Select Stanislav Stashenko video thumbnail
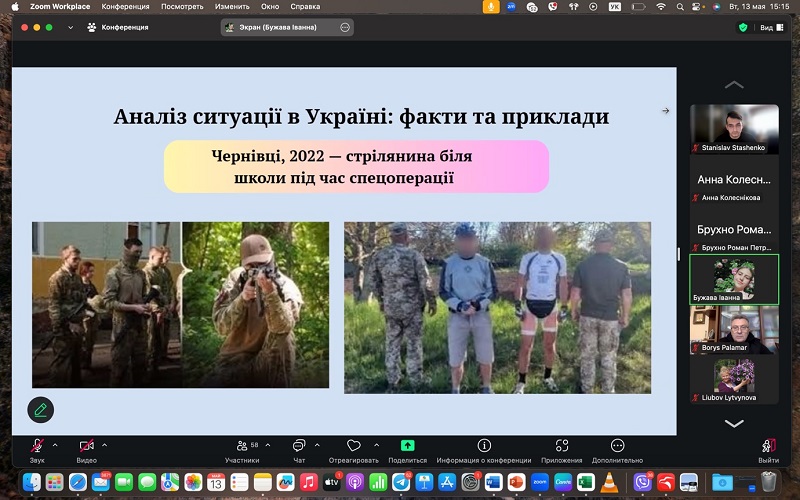The height and width of the screenshot is (500, 800). (734, 129)
